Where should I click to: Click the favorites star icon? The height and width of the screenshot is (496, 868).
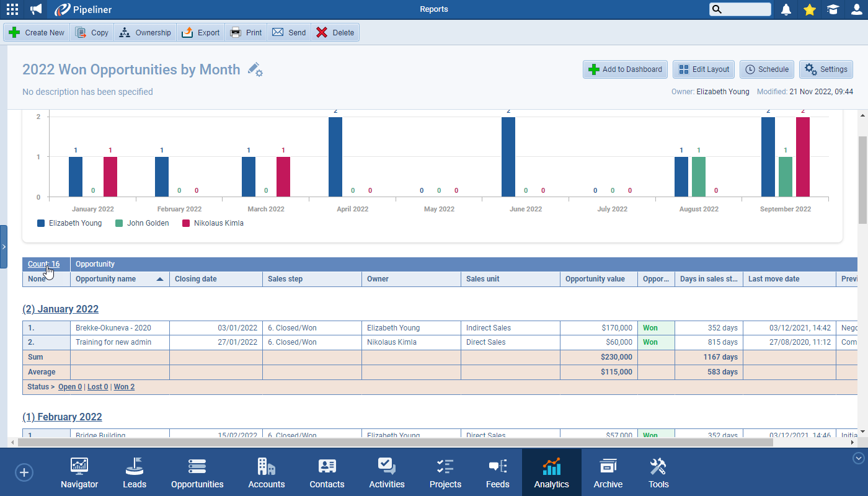point(810,9)
